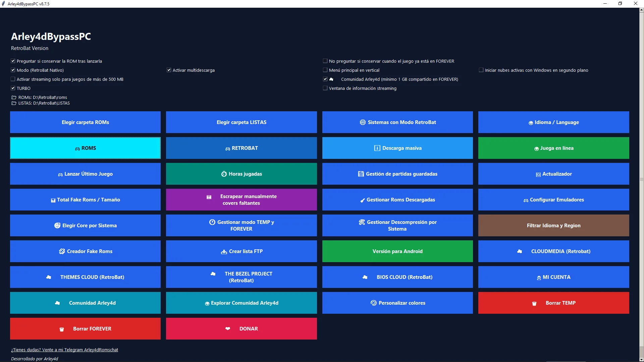
Task: Click the clock icon beside Horas jugadas
Action: pos(224,174)
